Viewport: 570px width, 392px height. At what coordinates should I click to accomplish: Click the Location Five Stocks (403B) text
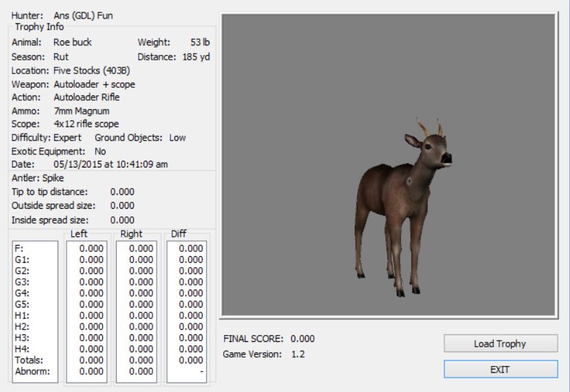92,70
